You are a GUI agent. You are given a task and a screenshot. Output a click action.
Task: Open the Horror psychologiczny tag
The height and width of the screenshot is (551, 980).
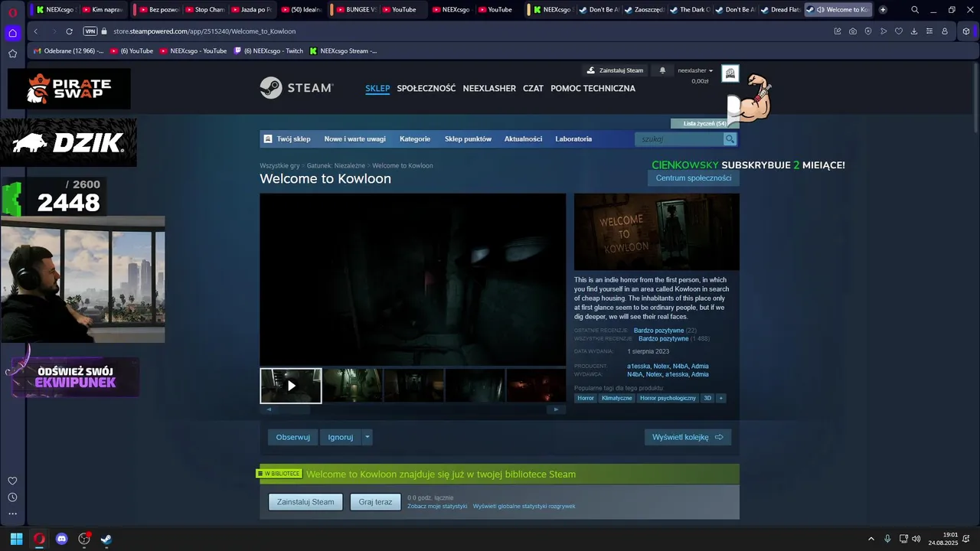[x=668, y=398]
